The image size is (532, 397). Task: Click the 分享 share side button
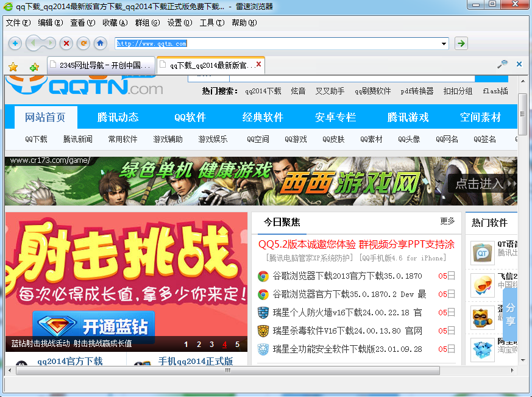click(x=510, y=315)
